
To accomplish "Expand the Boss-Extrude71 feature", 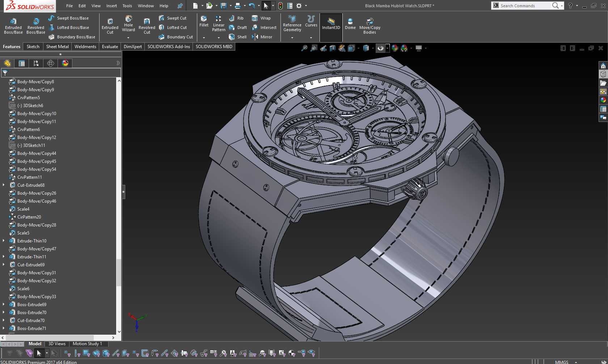I will (x=4, y=328).
